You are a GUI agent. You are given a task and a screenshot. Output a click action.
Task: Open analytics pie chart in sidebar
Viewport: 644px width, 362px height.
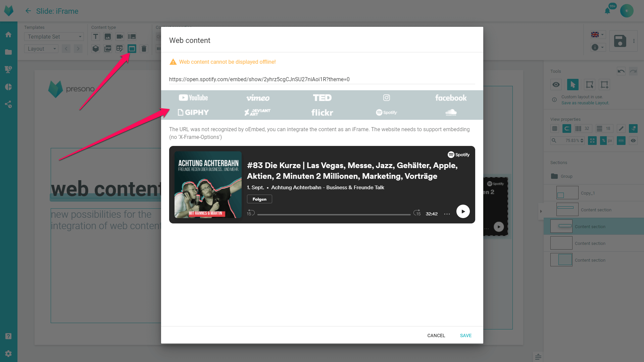8,87
